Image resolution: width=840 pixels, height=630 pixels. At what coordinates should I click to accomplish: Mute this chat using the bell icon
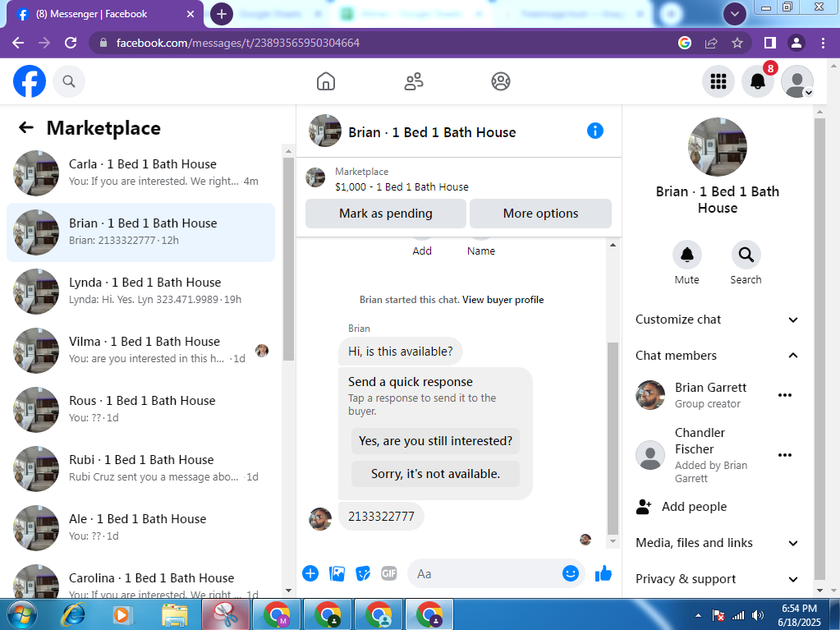point(686,255)
